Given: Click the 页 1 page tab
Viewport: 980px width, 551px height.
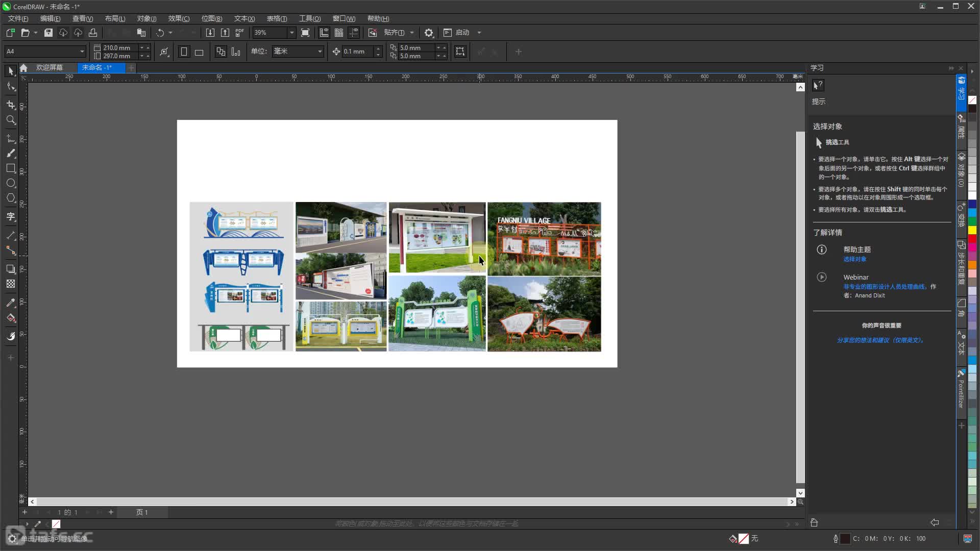Looking at the screenshot, I should click(x=142, y=512).
